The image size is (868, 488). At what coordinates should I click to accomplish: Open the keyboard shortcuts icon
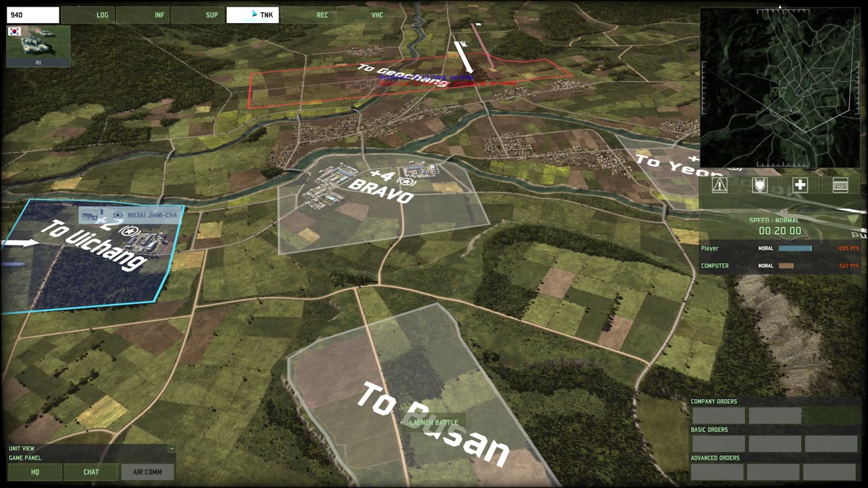click(840, 185)
